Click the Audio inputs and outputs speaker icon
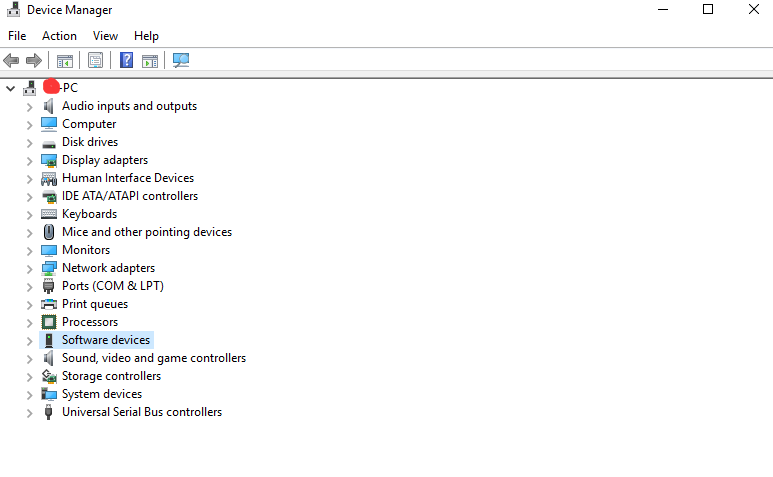The image size is (773, 477). (x=48, y=106)
